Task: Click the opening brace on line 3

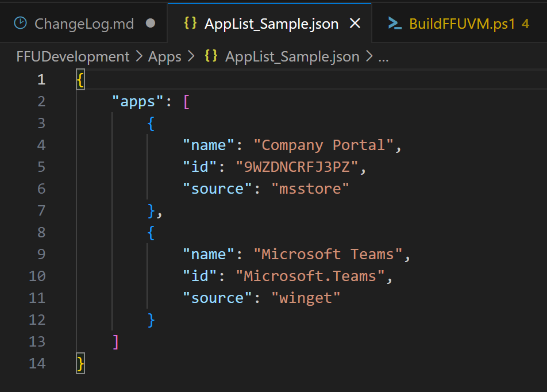Action: click(x=151, y=124)
